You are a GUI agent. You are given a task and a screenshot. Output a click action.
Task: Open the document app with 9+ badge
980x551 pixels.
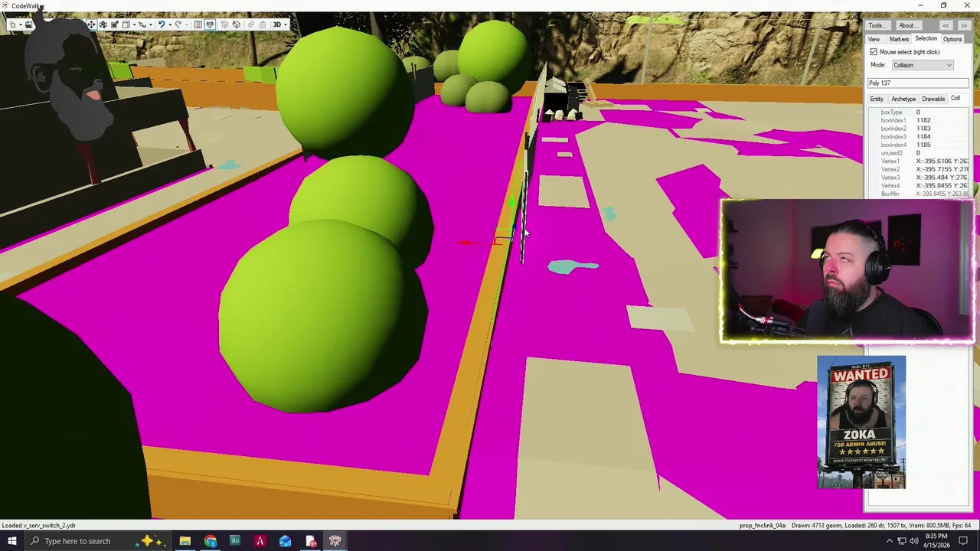310,541
